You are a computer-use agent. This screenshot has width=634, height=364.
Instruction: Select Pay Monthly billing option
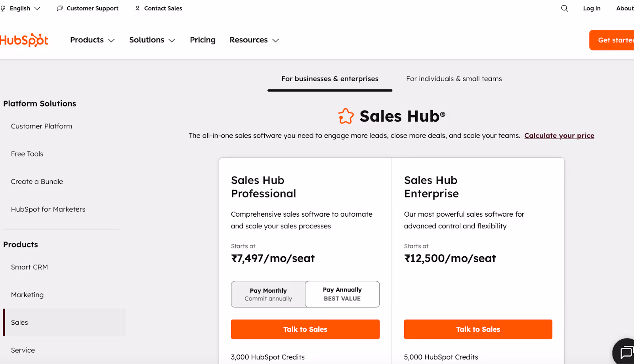point(268,294)
